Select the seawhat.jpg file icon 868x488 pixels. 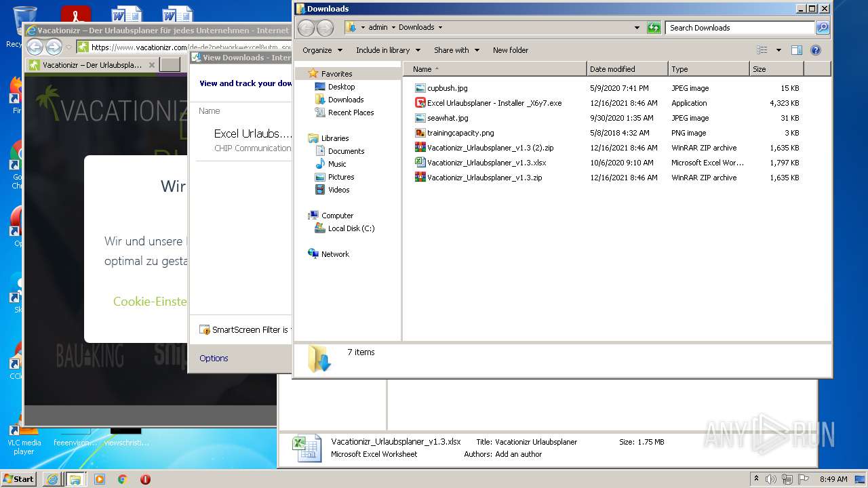tap(420, 118)
